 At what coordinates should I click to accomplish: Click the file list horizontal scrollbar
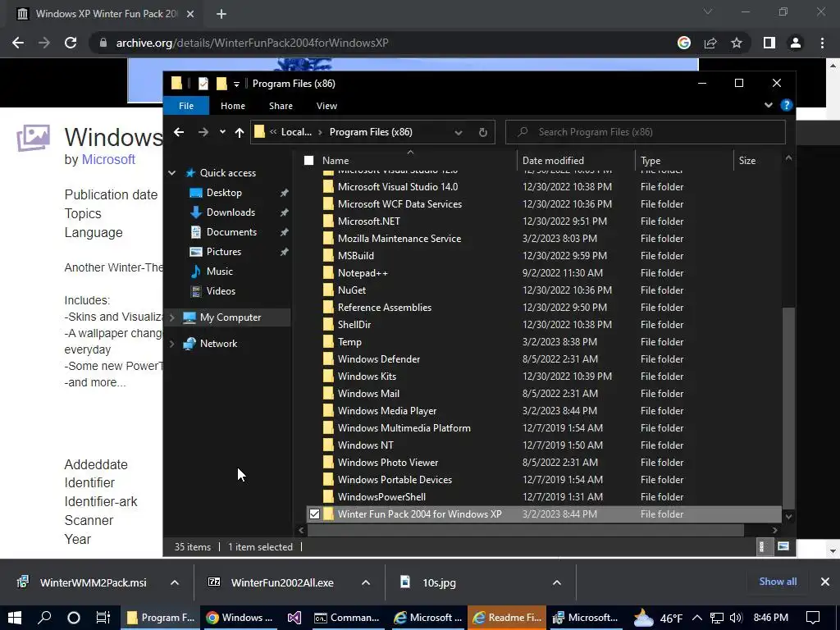[525, 531]
